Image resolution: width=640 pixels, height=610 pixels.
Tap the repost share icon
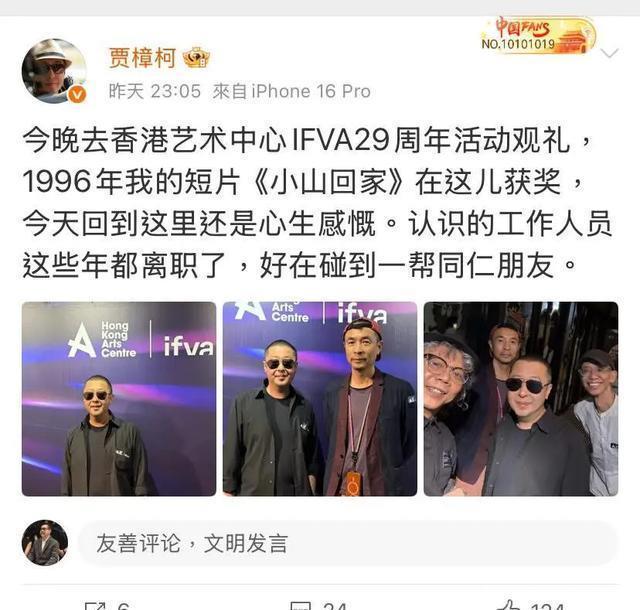coord(95,606)
